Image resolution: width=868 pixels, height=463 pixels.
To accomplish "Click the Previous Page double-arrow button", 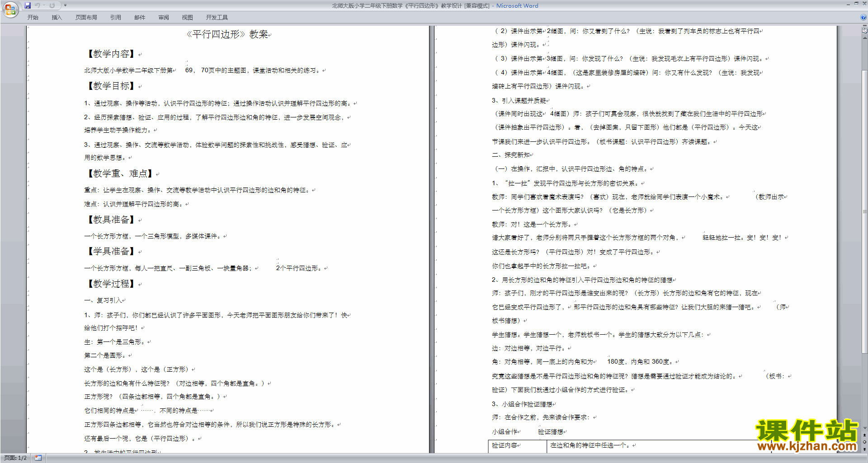I will coord(864,435).
